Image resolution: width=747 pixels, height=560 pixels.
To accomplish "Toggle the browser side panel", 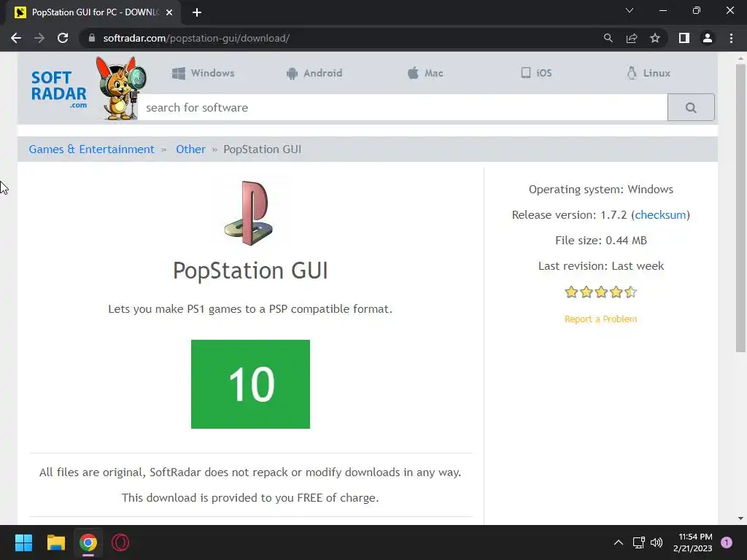I will pyautogui.click(x=684, y=38).
